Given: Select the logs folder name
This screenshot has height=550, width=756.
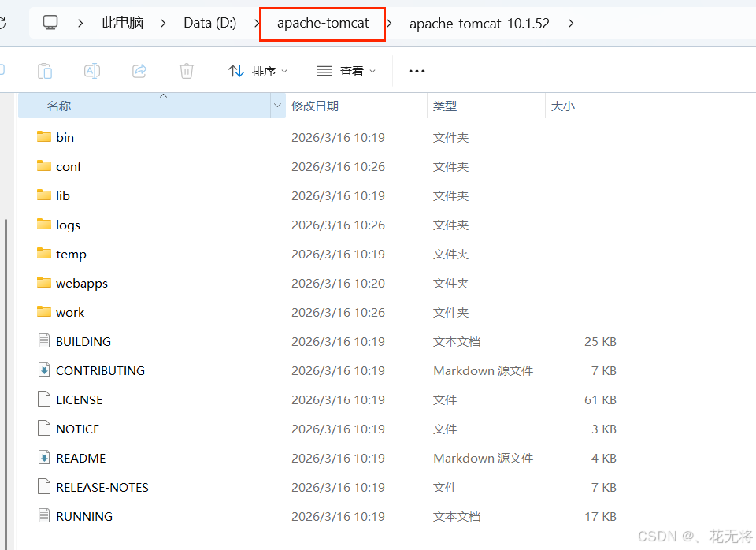Looking at the screenshot, I should (68, 225).
